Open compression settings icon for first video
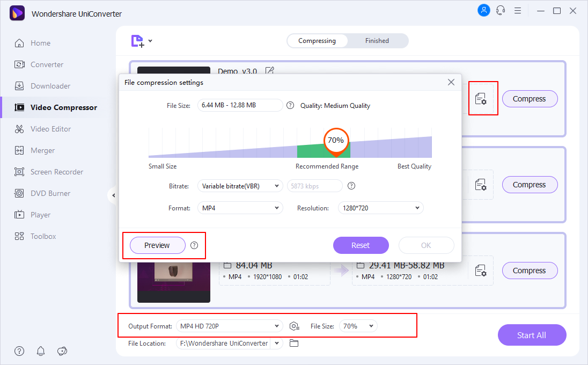This screenshot has width=588, height=365. point(481,99)
